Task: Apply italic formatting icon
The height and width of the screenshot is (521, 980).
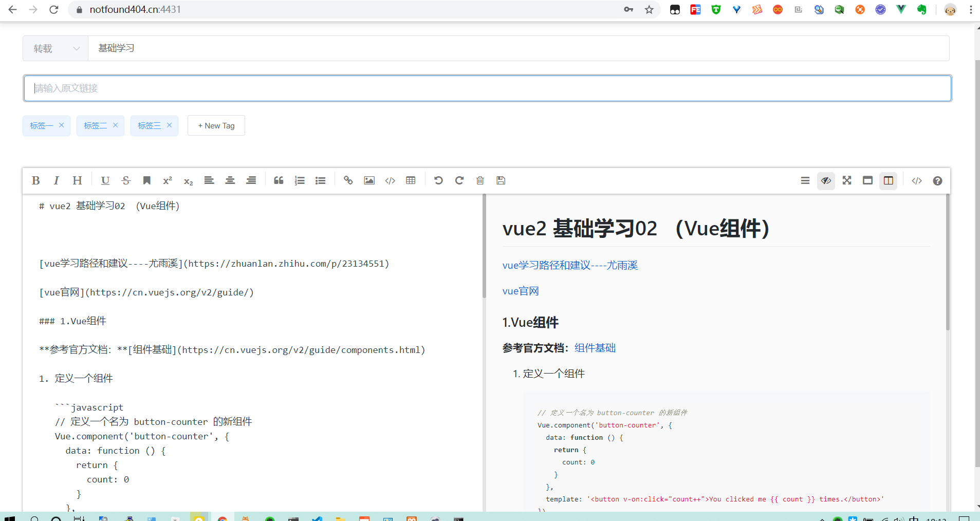Action: click(56, 180)
